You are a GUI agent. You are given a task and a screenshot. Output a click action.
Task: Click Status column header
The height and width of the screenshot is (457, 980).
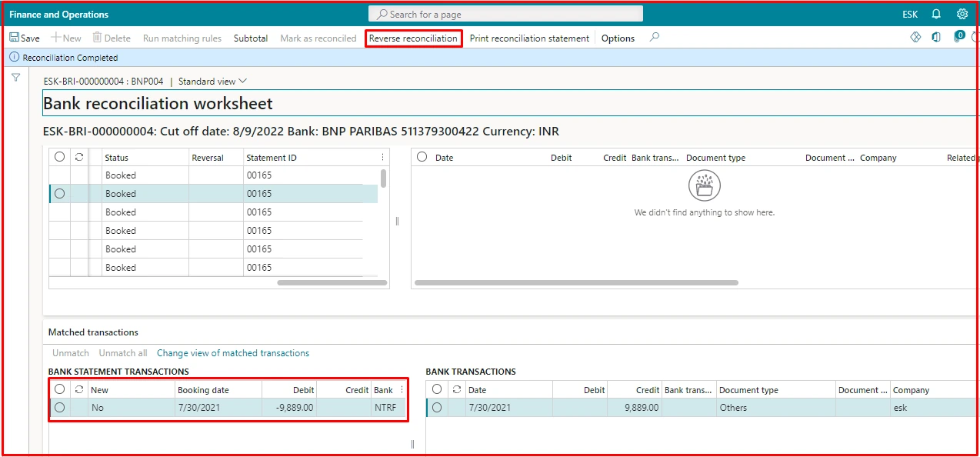(x=146, y=158)
